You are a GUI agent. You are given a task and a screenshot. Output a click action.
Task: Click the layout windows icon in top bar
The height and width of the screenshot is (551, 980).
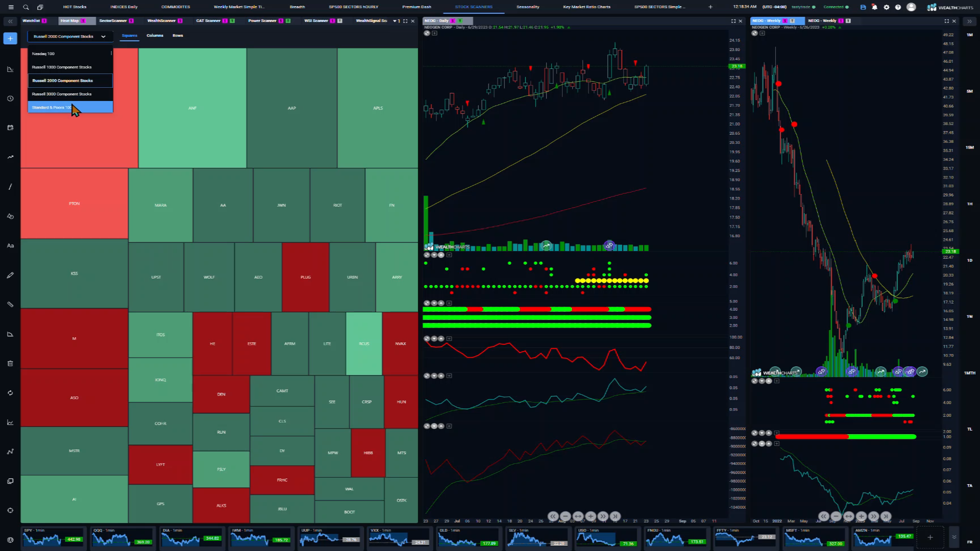point(40,7)
